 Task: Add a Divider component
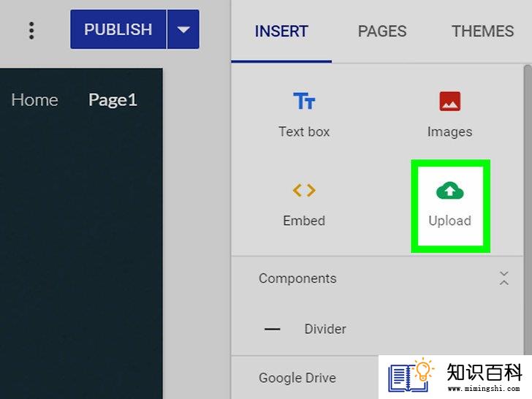pyautogui.click(x=305, y=329)
